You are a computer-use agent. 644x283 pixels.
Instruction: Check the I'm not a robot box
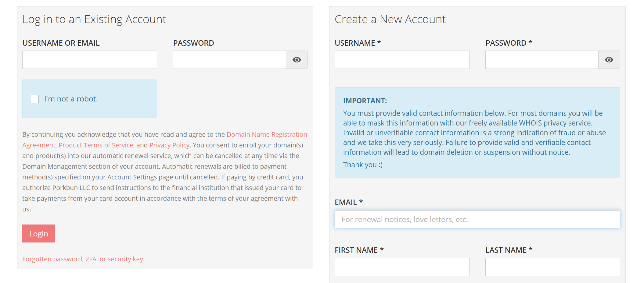click(x=35, y=99)
